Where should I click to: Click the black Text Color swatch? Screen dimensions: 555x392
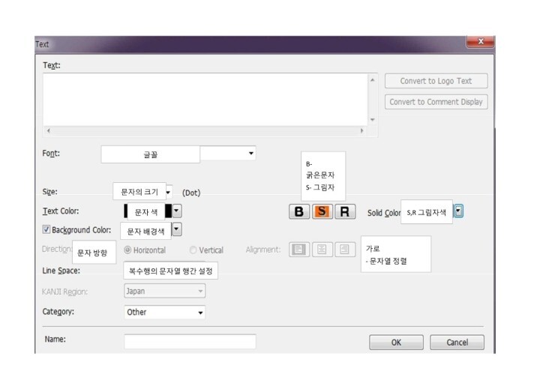point(148,211)
